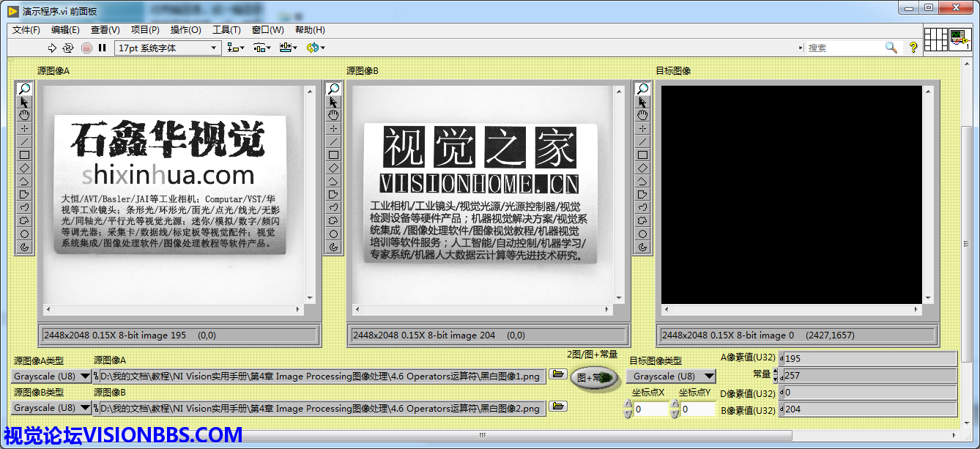980x449 pixels.
Task: Open the 工具(T) menu
Action: point(226,30)
